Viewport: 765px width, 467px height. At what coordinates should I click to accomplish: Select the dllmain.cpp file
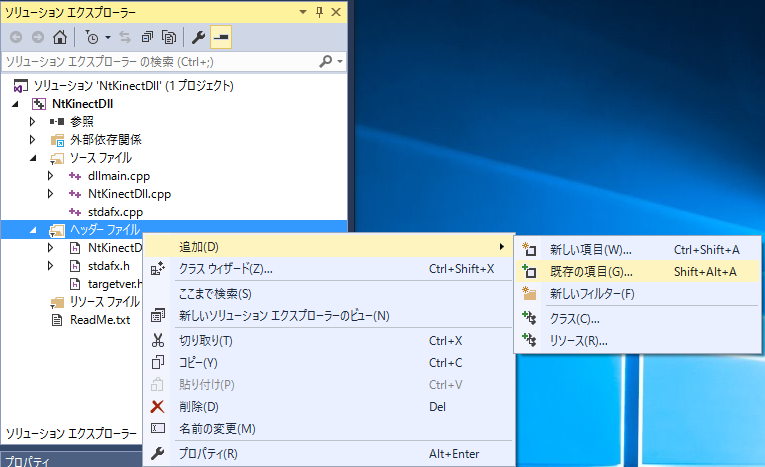[x=118, y=176]
